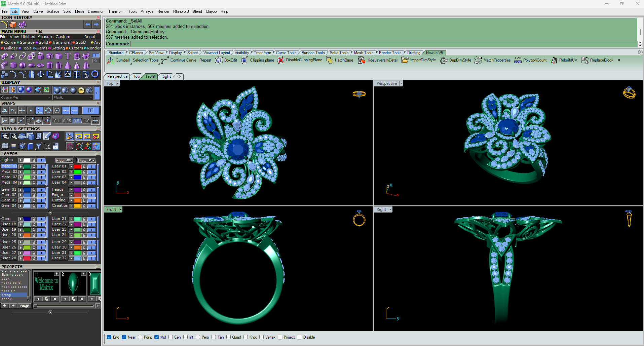Open the Clayoo menu
This screenshot has height=346, width=644.
point(211,11)
